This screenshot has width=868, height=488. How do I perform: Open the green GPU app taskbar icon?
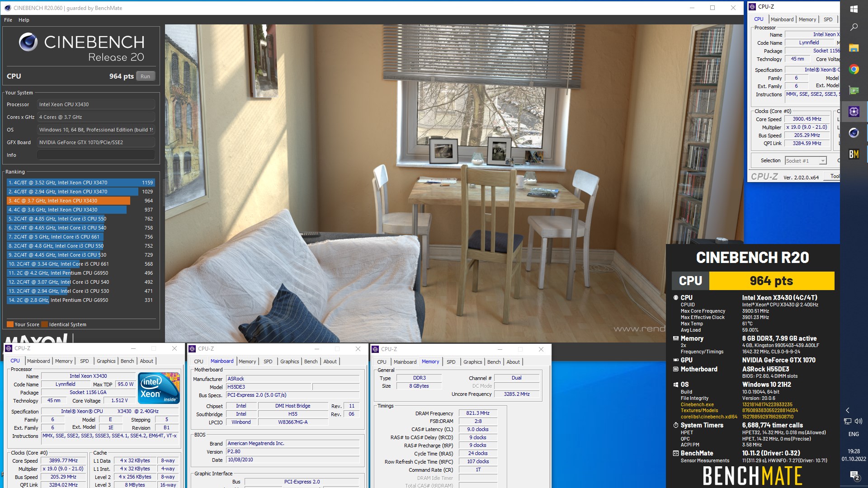coord(854,90)
